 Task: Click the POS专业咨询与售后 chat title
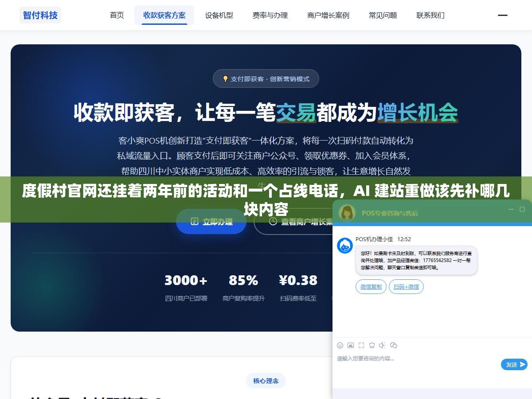click(x=390, y=213)
